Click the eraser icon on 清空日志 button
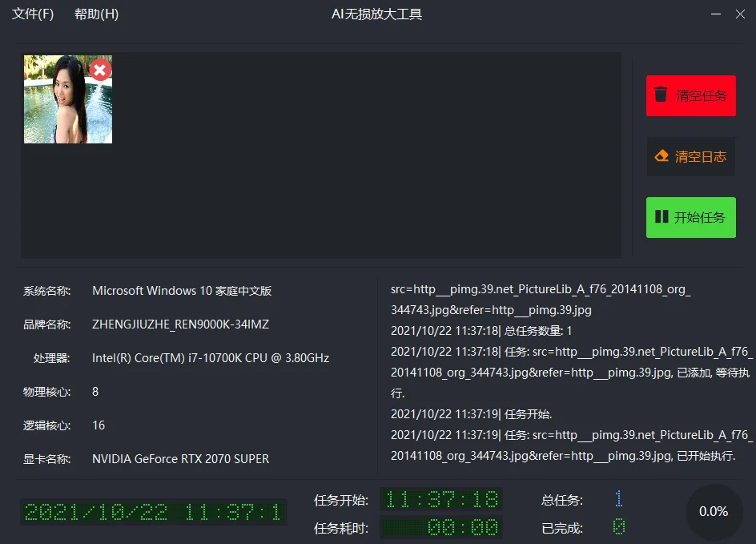The height and width of the screenshot is (544, 756). [x=661, y=156]
